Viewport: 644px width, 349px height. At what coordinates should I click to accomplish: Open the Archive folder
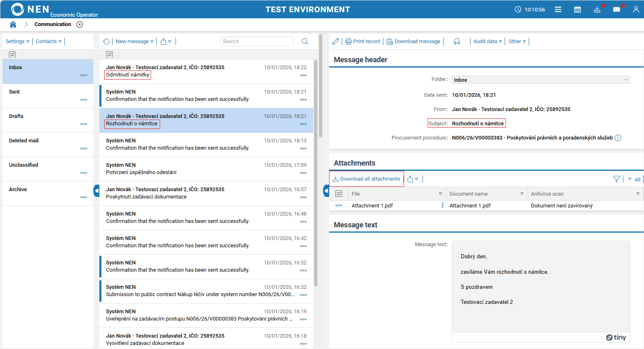tap(18, 190)
